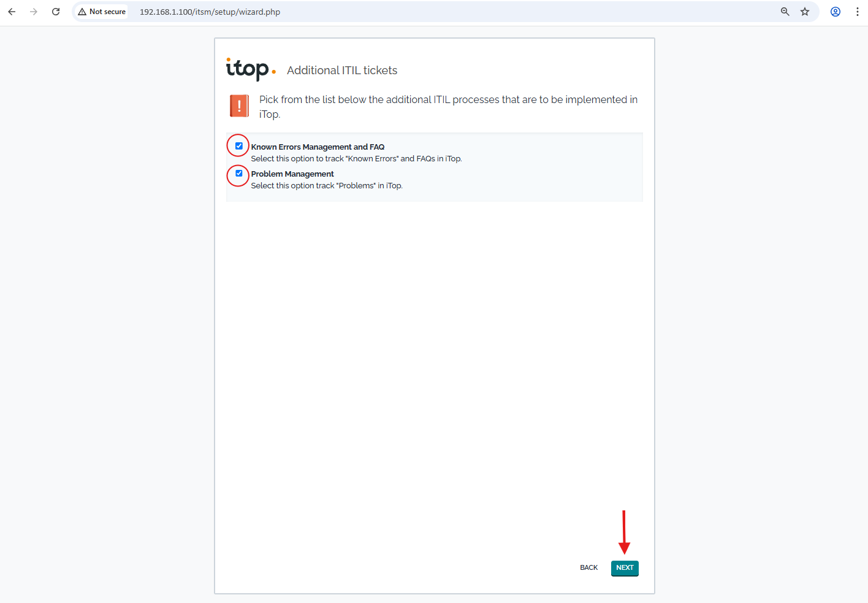Screen dimensions: 868x603
Task: Open the zoom magnifier icon
Action: tap(785, 12)
